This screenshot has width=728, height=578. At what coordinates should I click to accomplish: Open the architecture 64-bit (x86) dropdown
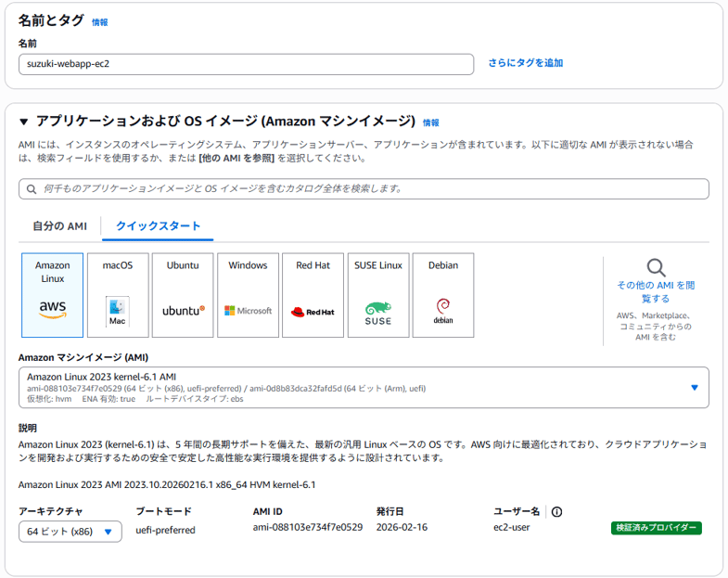click(x=70, y=532)
